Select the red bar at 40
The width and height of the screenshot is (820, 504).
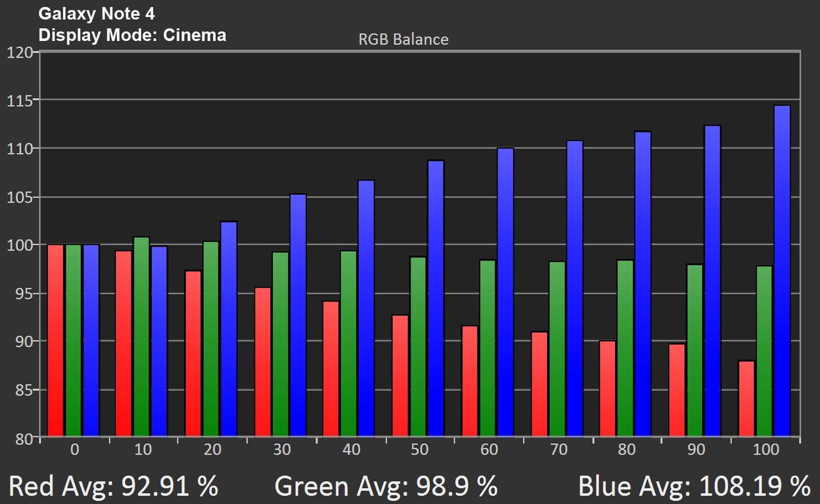pyautogui.click(x=331, y=370)
